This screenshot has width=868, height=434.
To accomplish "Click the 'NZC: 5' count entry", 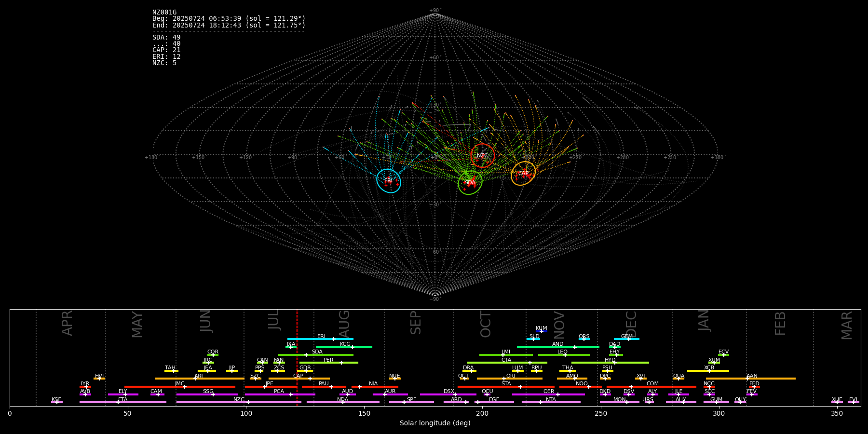I will (164, 63).
